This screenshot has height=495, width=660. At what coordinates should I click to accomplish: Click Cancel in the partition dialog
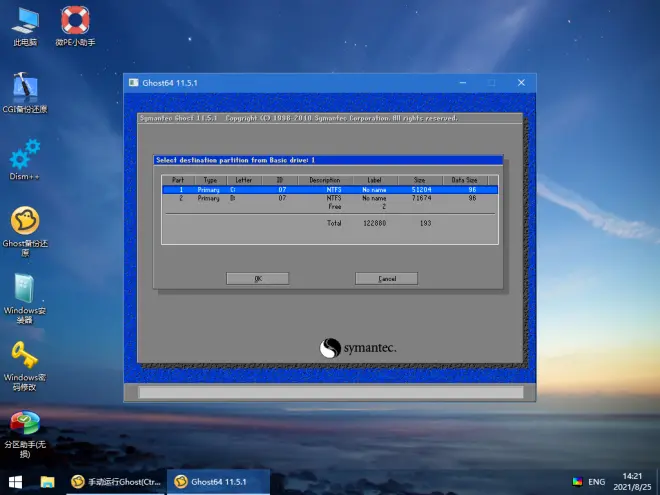point(386,278)
